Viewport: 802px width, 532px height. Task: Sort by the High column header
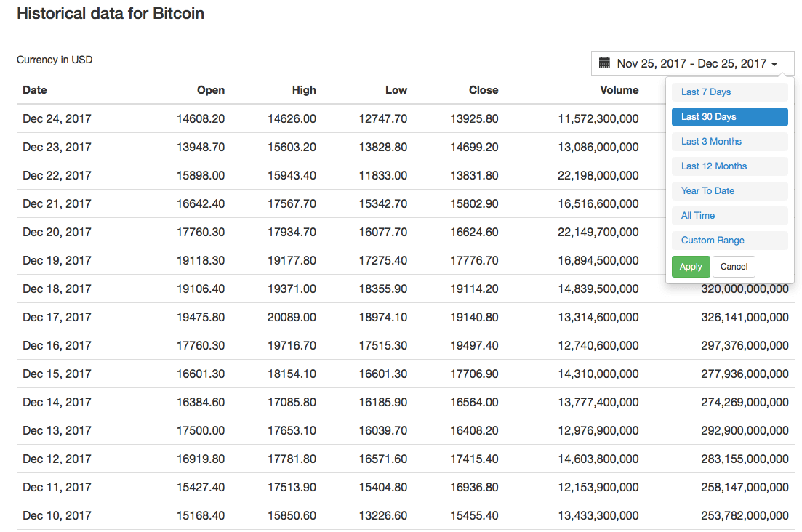tap(304, 90)
